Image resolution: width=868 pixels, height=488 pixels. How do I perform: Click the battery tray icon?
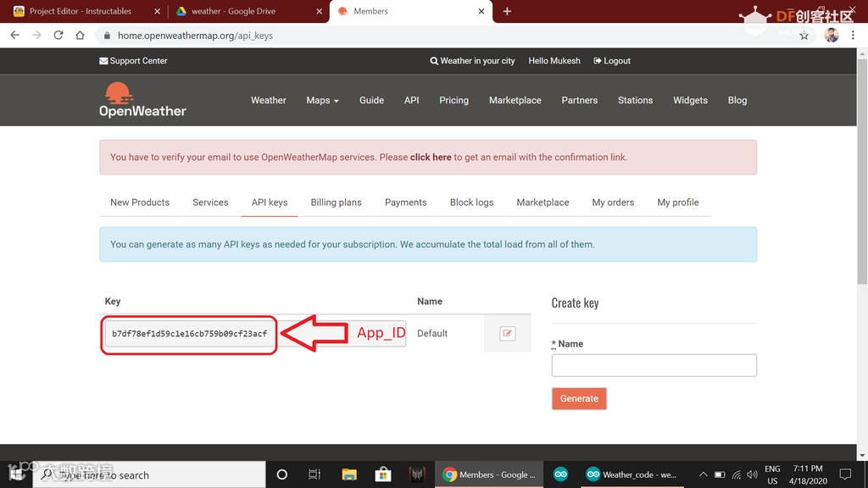pos(720,474)
